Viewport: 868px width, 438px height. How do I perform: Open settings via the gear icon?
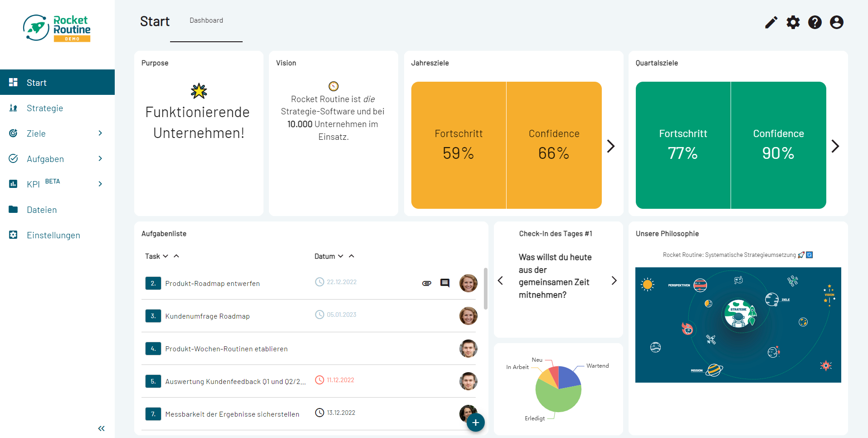coord(793,22)
